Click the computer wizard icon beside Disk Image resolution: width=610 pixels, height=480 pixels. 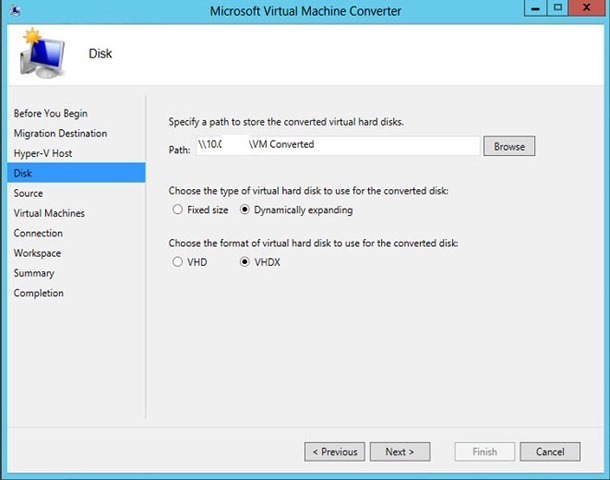pyautogui.click(x=42, y=54)
